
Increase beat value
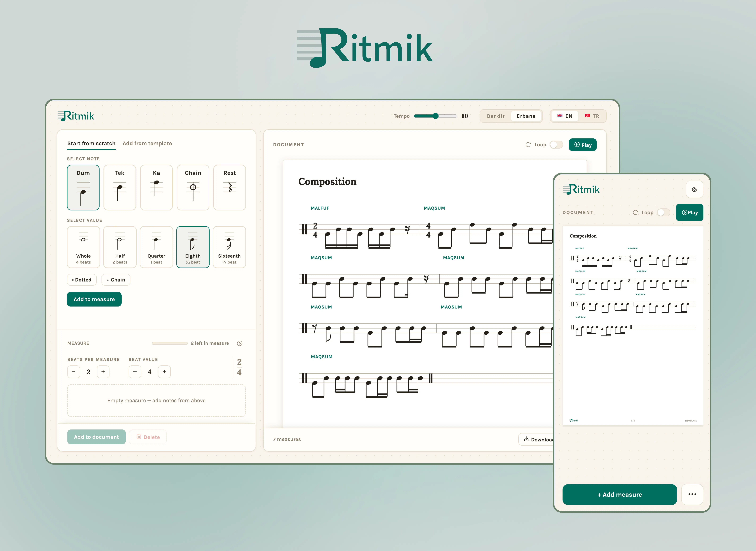[164, 372]
